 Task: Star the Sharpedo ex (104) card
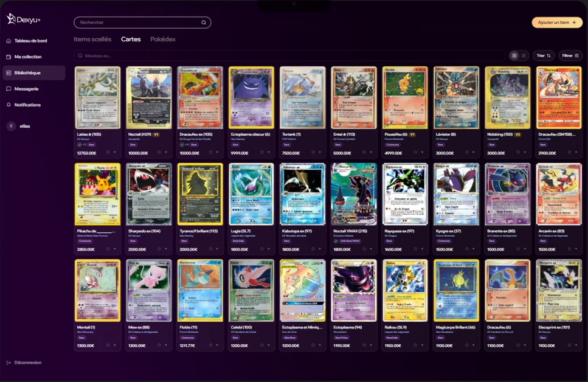(x=159, y=249)
